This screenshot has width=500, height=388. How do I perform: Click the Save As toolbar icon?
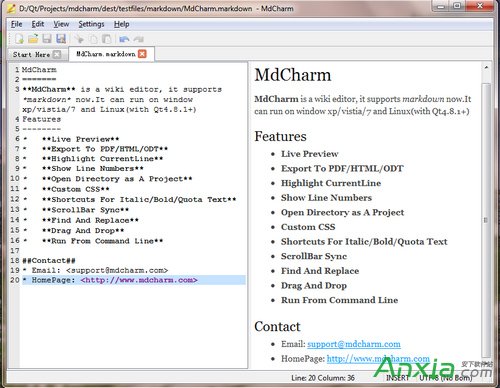[61, 39]
